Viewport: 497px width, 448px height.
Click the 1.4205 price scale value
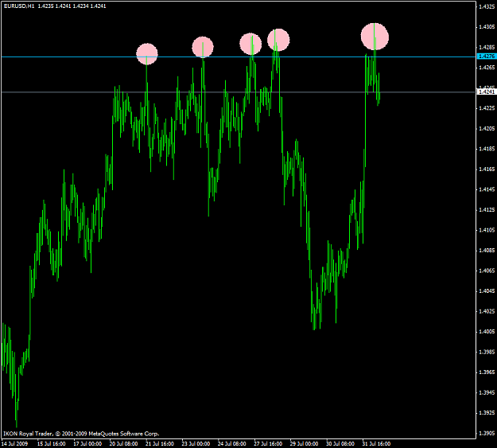click(487, 128)
